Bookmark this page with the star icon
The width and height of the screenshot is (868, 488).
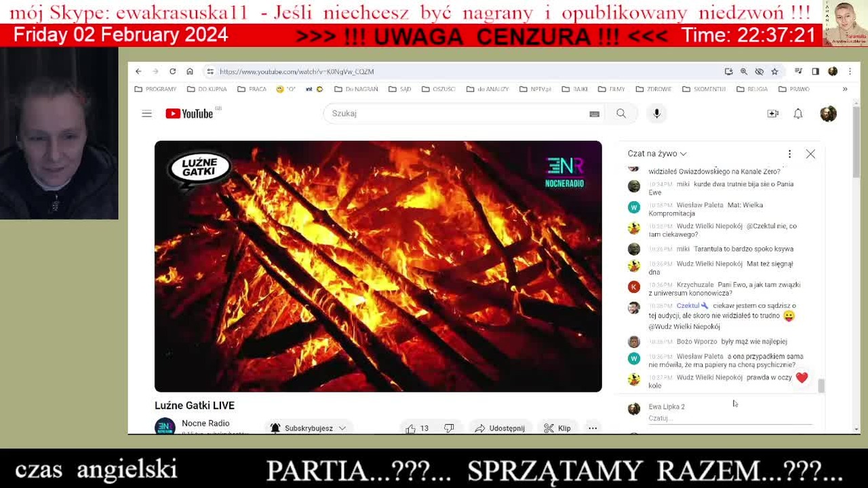(x=774, y=71)
